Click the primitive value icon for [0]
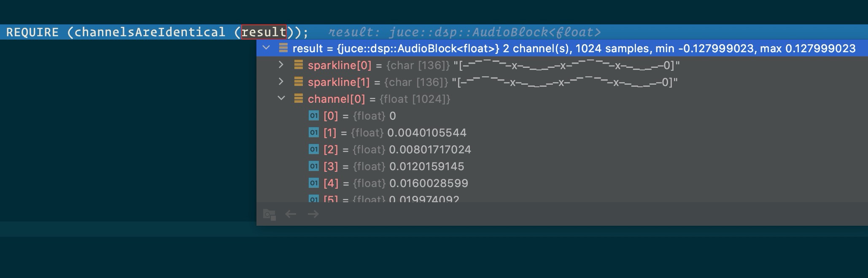Image resolution: width=868 pixels, height=278 pixels. click(314, 115)
